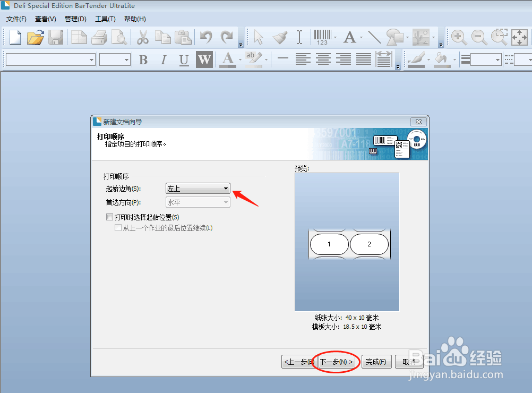The image size is (532, 393).
Task: Select the Text A tool
Action: [x=350, y=37]
